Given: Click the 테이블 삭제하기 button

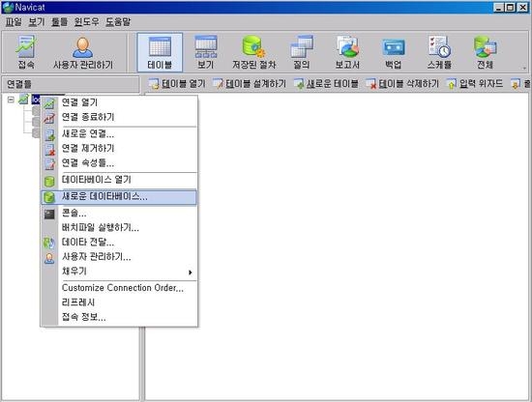Looking at the screenshot, I should point(401,83).
